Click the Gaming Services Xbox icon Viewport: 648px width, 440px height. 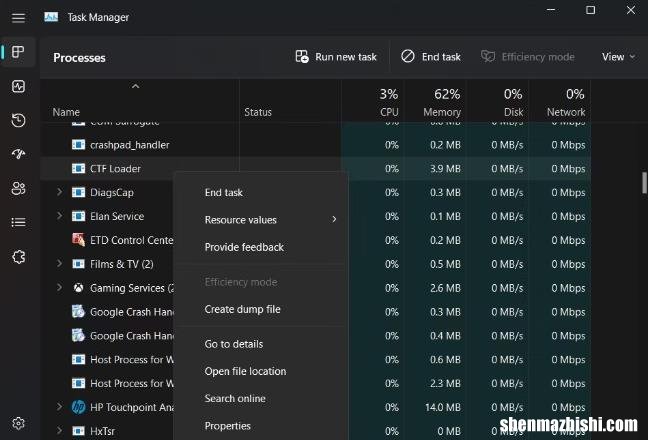78,288
